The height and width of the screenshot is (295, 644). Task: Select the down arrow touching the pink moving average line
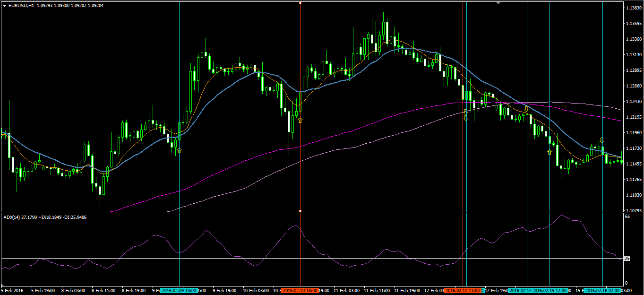pos(526,109)
